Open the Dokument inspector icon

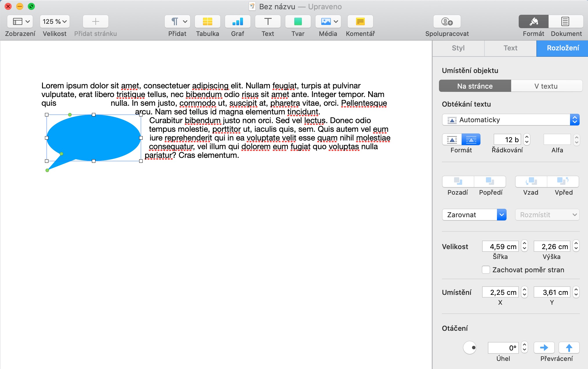[565, 22]
